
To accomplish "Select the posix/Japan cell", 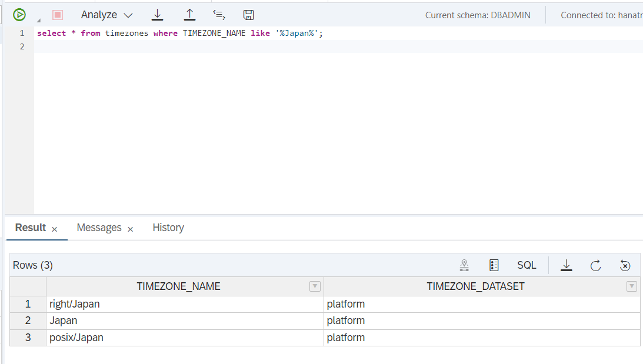I will pos(185,338).
